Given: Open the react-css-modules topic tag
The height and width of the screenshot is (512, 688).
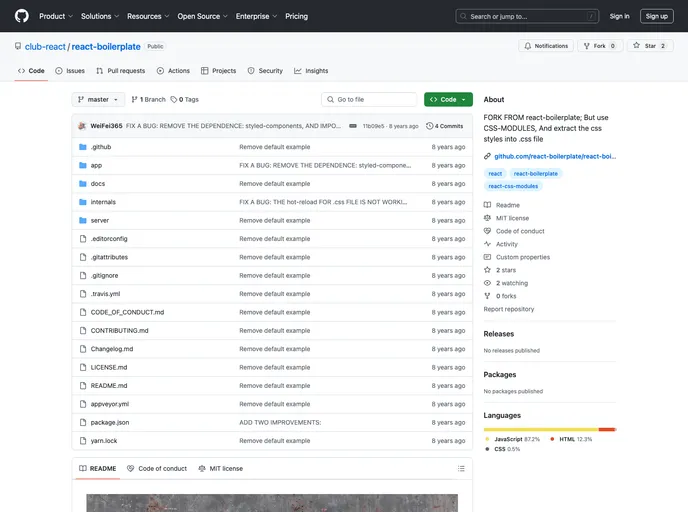Looking at the screenshot, I should (513, 186).
